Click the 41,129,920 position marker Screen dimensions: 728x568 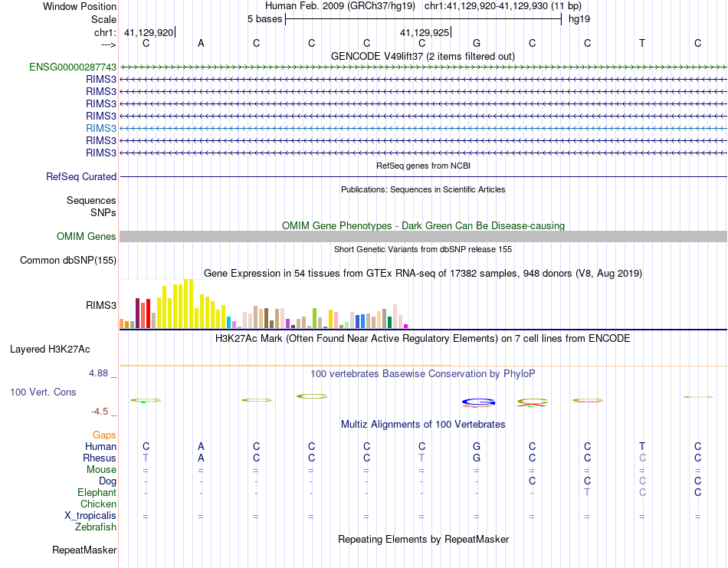click(x=149, y=32)
